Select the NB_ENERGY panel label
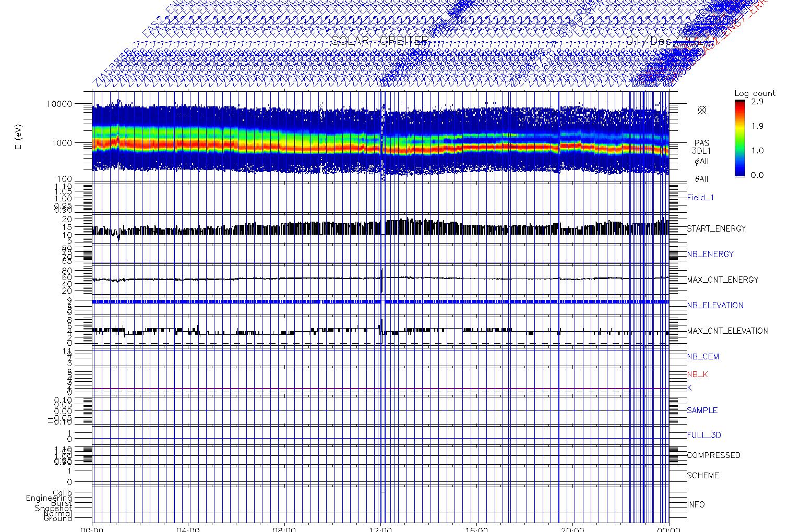This screenshot has height=532, width=789. (710, 254)
